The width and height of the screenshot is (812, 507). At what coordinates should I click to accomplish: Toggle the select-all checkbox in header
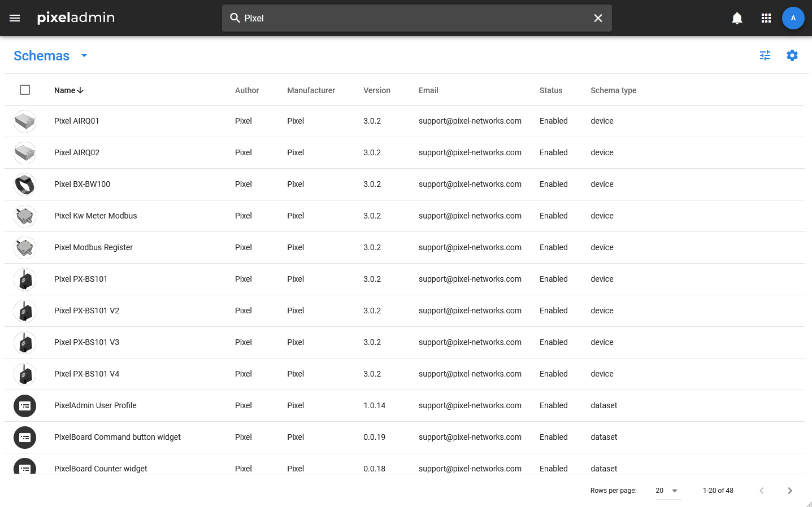[25, 90]
